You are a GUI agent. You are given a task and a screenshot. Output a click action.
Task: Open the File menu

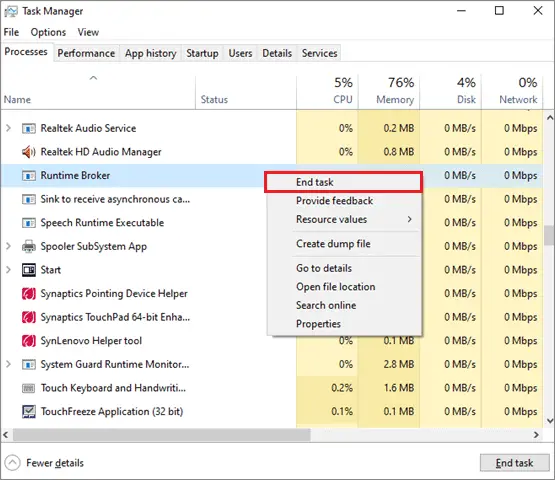pos(11,32)
